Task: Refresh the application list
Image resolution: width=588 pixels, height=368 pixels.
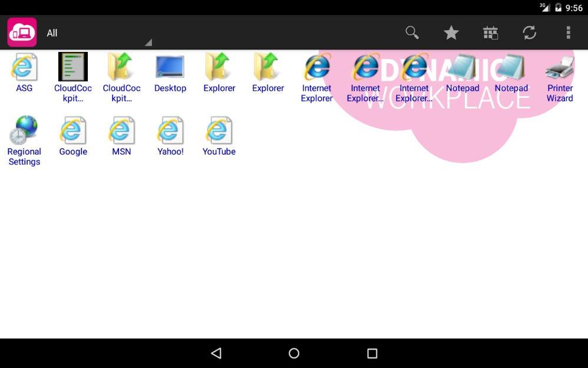Action: tap(530, 32)
